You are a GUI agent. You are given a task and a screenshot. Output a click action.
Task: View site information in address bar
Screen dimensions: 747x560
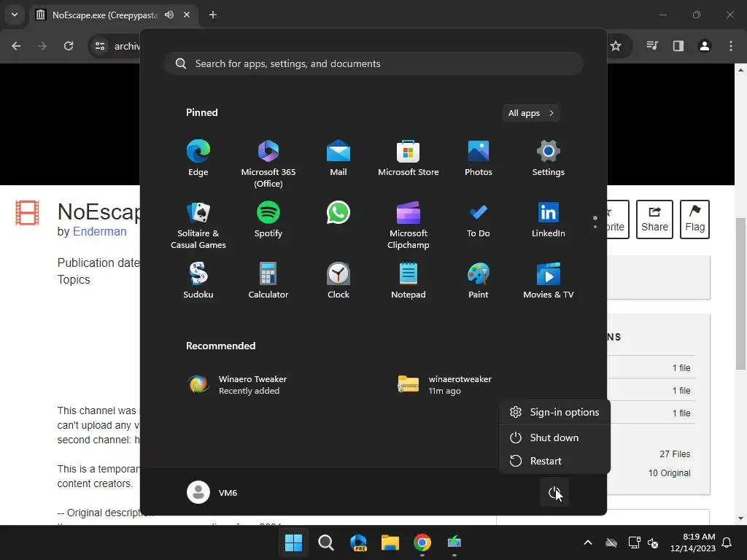click(100, 46)
